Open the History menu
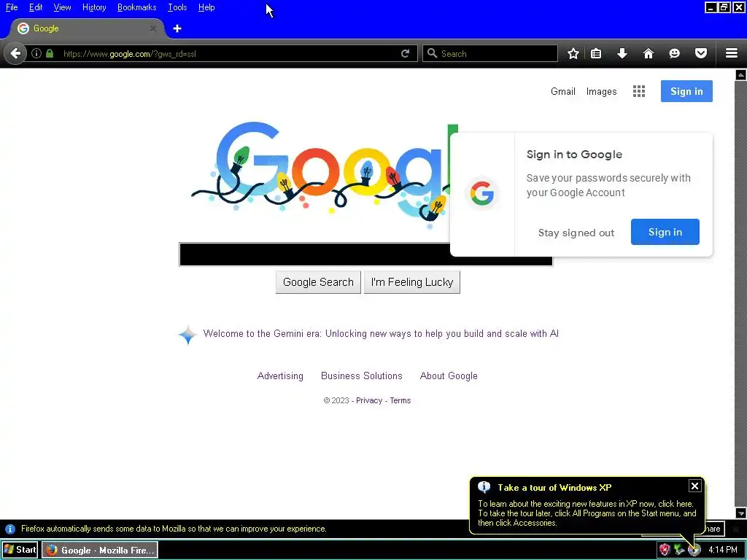The image size is (747, 560). pos(94,7)
